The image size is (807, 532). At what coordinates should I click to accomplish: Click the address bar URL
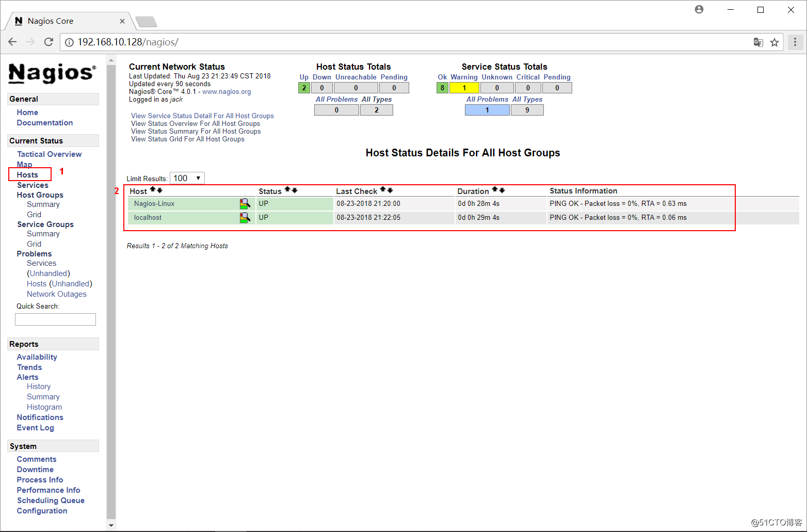pyautogui.click(x=128, y=42)
